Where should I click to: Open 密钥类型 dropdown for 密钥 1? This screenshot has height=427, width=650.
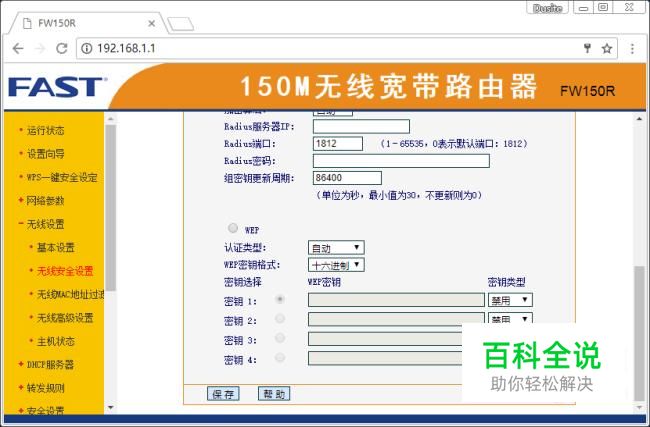(510, 300)
